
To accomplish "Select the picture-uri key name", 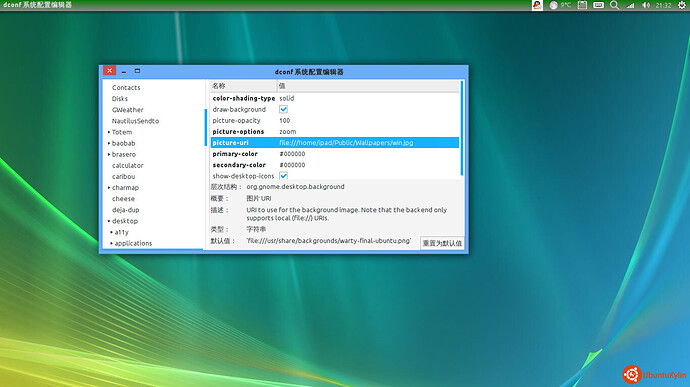I will pos(231,143).
